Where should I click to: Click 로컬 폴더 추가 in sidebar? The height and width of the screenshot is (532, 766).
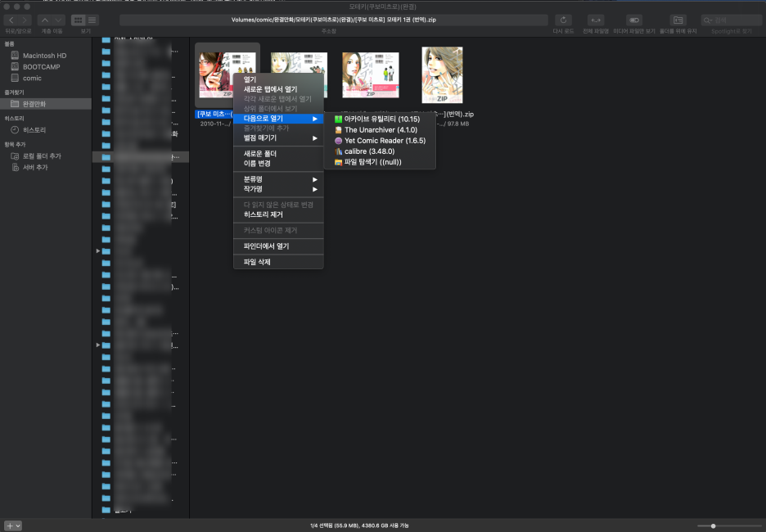pyautogui.click(x=41, y=156)
